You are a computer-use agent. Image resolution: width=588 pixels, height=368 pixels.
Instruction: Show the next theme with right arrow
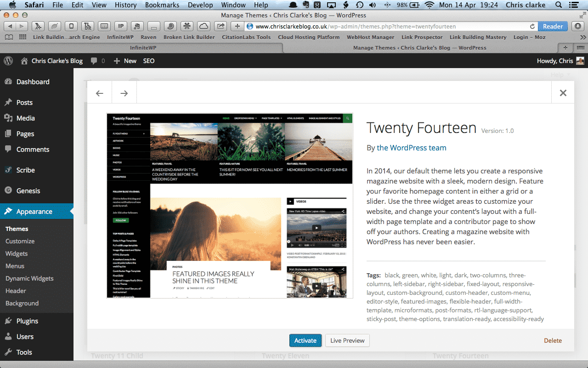[x=124, y=93]
